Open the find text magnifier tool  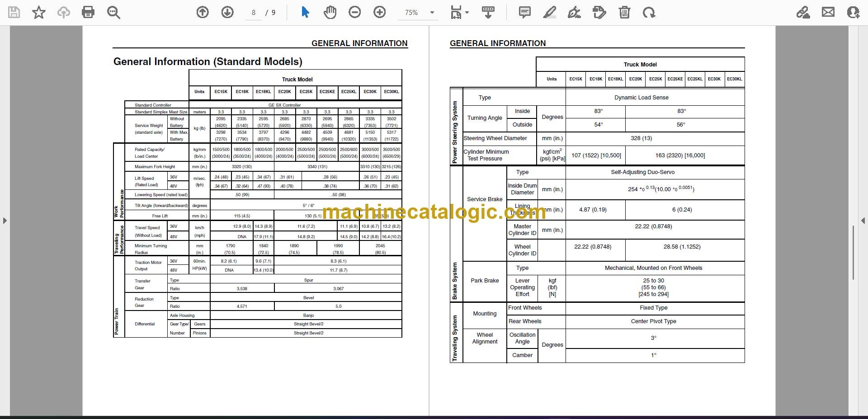[113, 12]
